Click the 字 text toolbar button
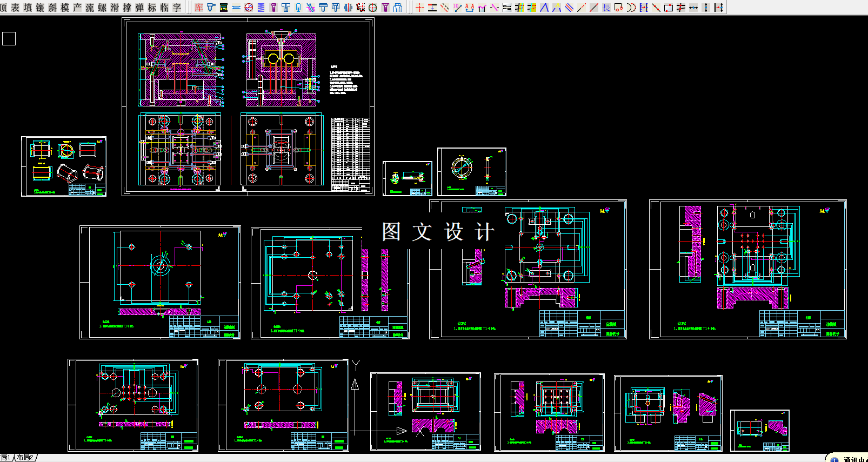Viewport: 868px width, 462px height. tap(177, 8)
